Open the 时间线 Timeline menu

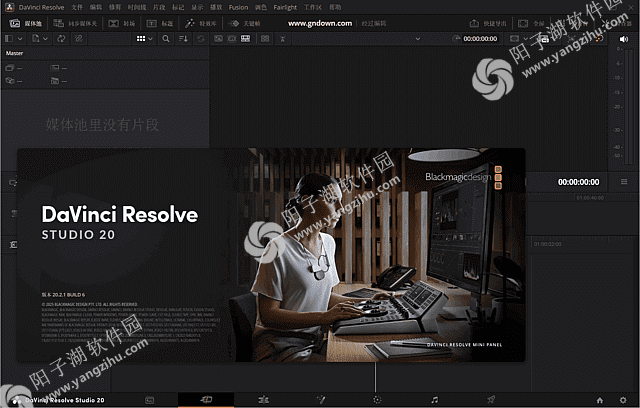coord(137,7)
